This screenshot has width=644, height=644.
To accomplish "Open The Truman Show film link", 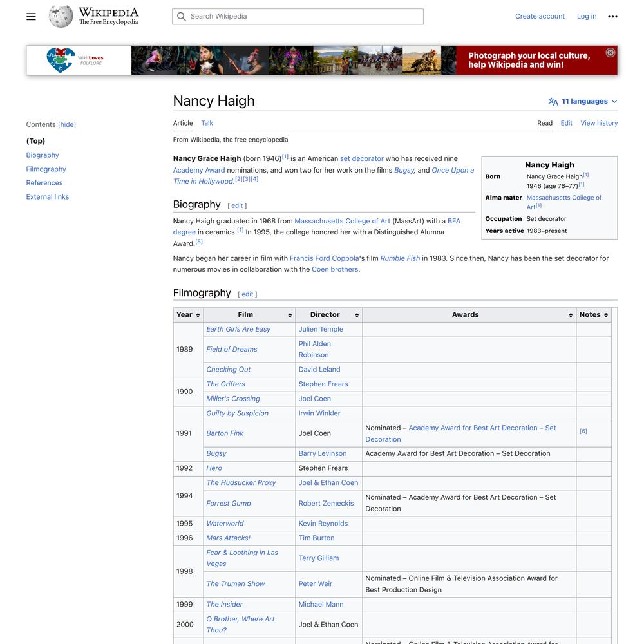I will (236, 583).
